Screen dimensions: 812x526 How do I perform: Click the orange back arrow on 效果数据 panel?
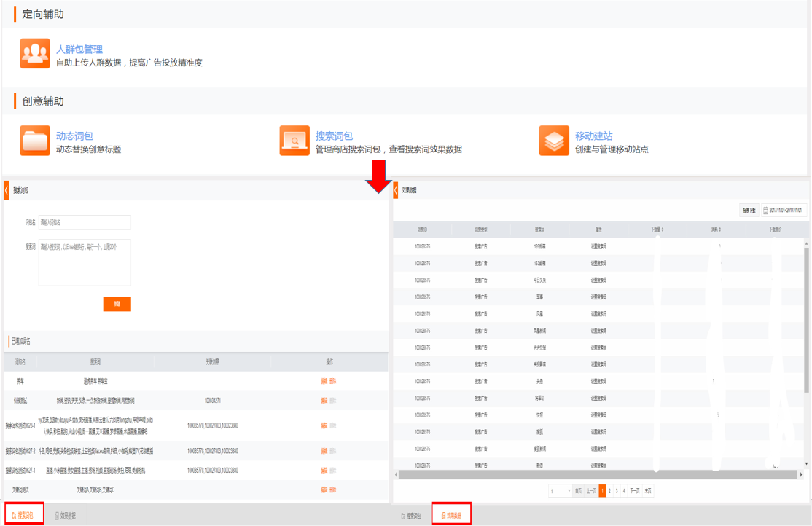click(x=396, y=190)
